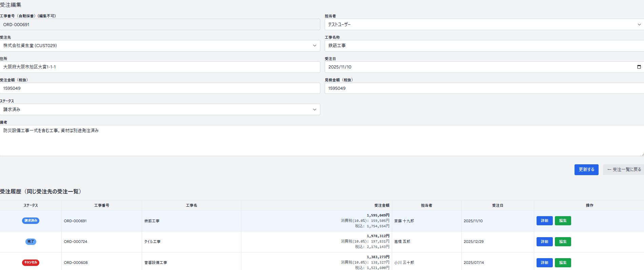
Task: Expand the 担当者 dropdown
Action: point(484,24)
